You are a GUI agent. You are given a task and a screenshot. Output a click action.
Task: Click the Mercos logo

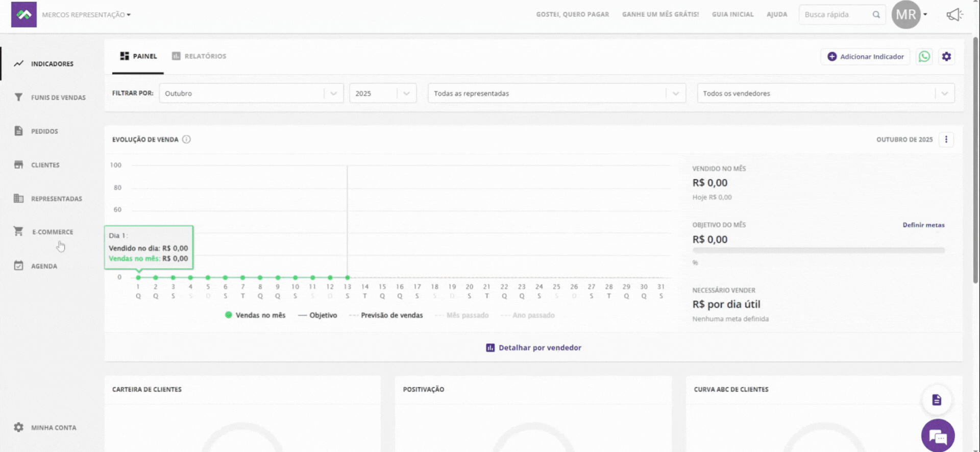click(24, 14)
